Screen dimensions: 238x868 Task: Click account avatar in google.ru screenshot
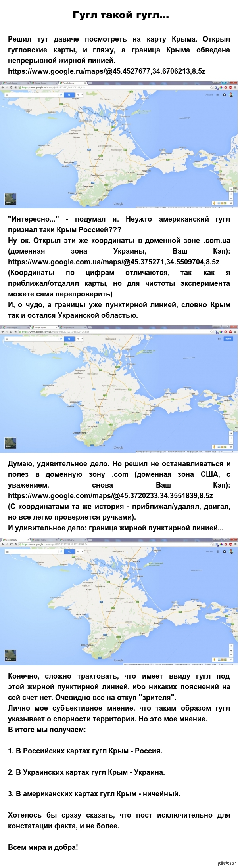pyautogui.click(x=231, y=95)
